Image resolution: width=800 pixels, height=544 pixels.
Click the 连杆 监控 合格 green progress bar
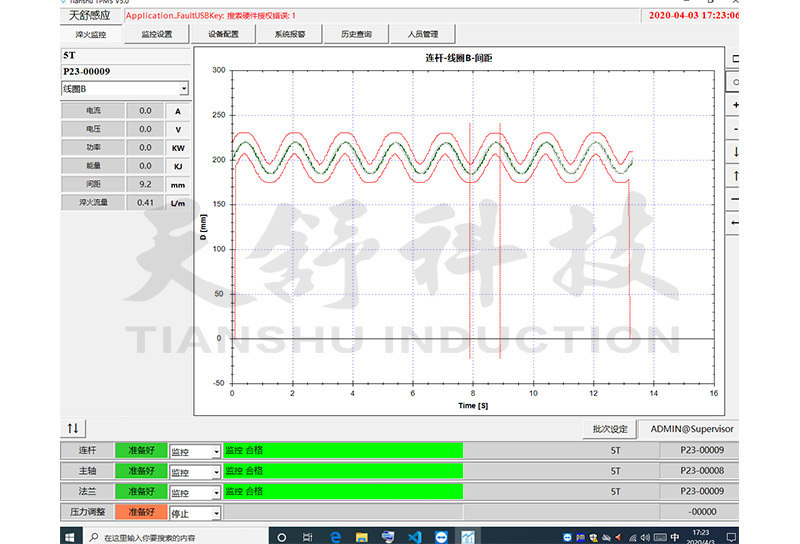[x=343, y=450]
